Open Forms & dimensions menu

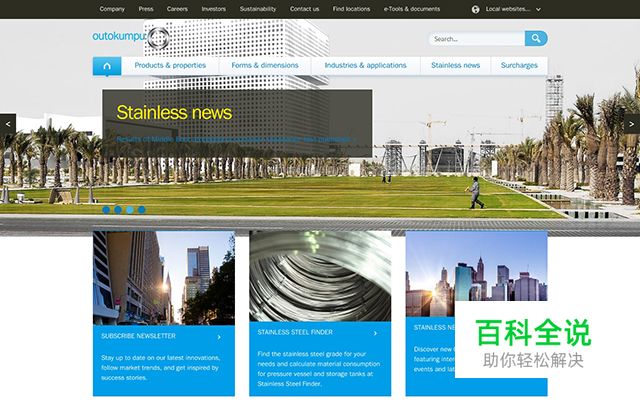coord(265,65)
